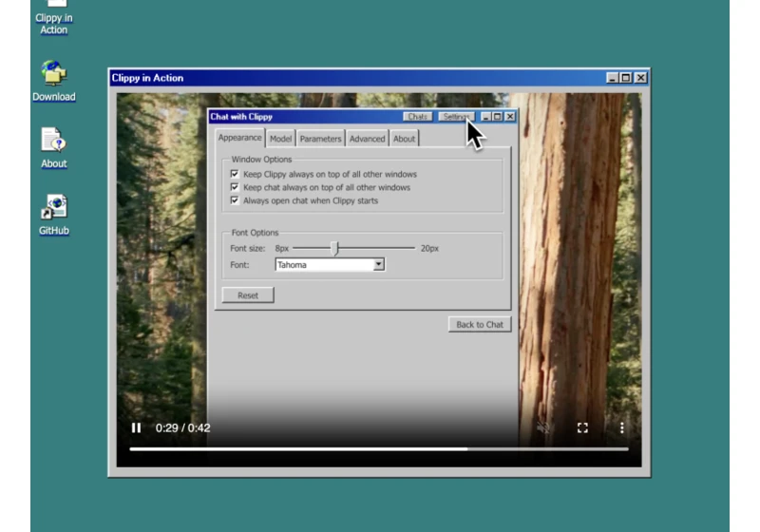This screenshot has height=532, width=760.
Task: Switch to the About tab in settings
Action: pos(404,139)
